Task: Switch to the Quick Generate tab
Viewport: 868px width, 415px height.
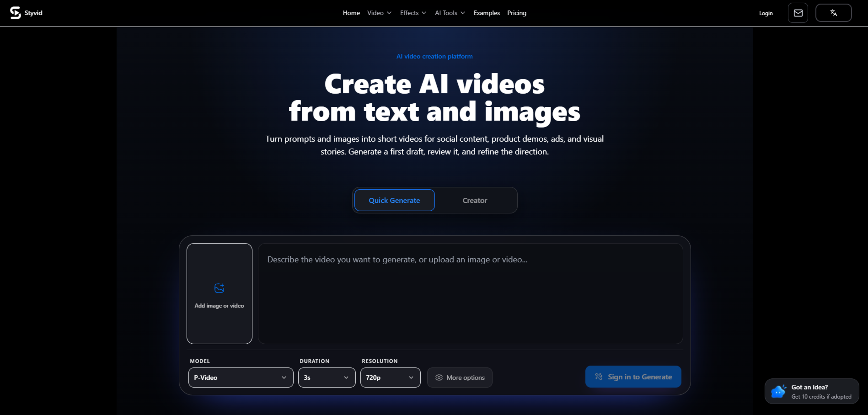Action: (x=394, y=200)
